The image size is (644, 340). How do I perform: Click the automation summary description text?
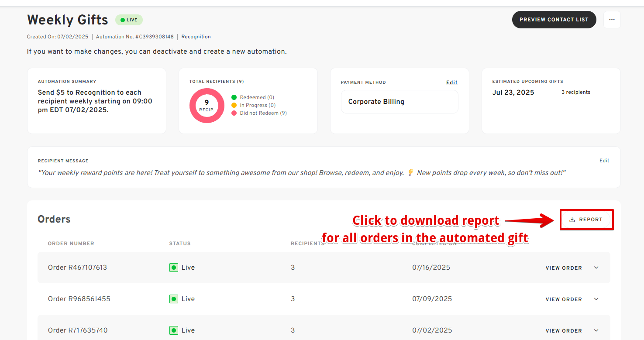[x=95, y=101]
